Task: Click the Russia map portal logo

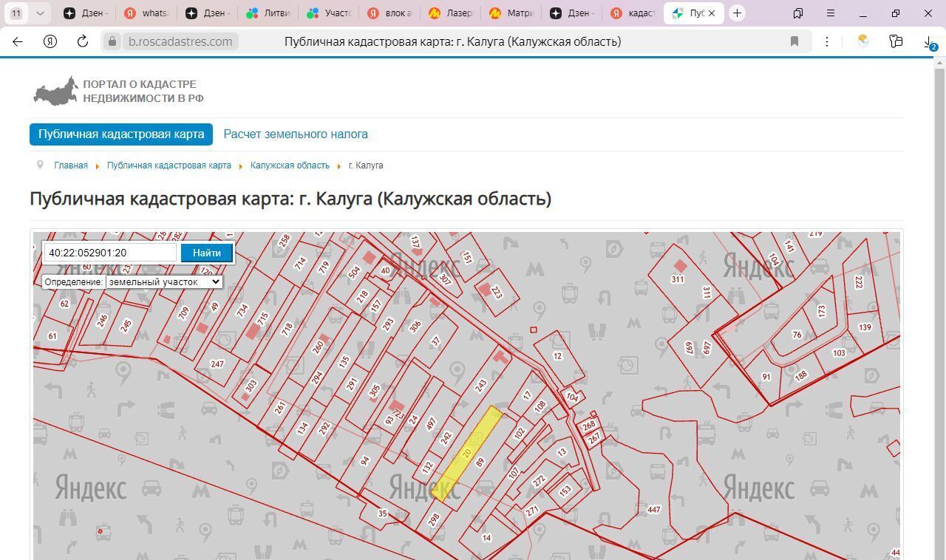Action: 55,91
